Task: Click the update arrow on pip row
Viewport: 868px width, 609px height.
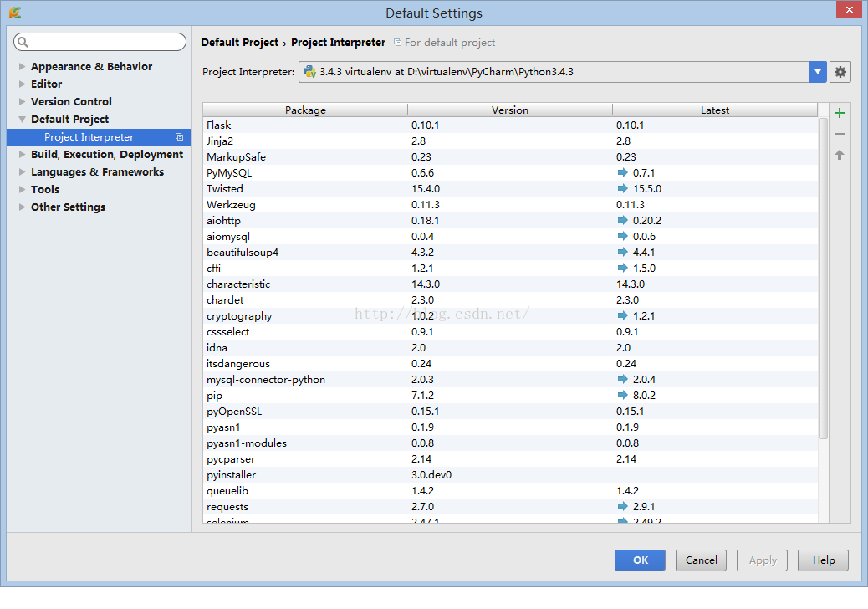Action: 622,396
